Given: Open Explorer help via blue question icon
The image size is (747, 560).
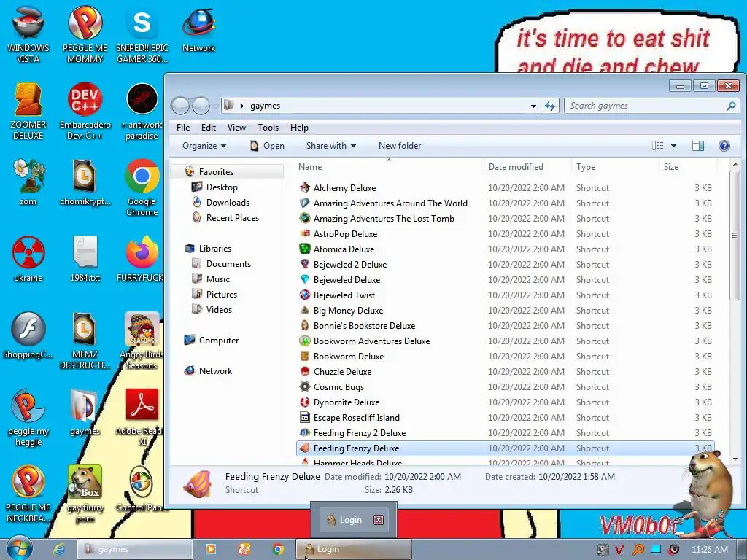Looking at the screenshot, I should (724, 146).
